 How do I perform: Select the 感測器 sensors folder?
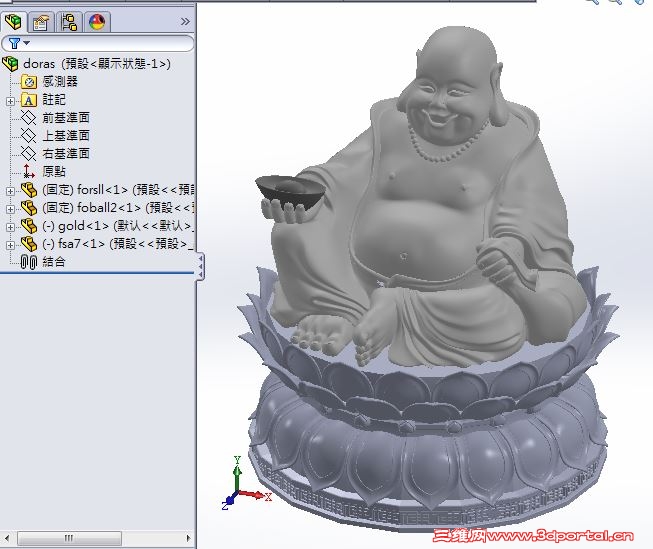click(x=60, y=81)
